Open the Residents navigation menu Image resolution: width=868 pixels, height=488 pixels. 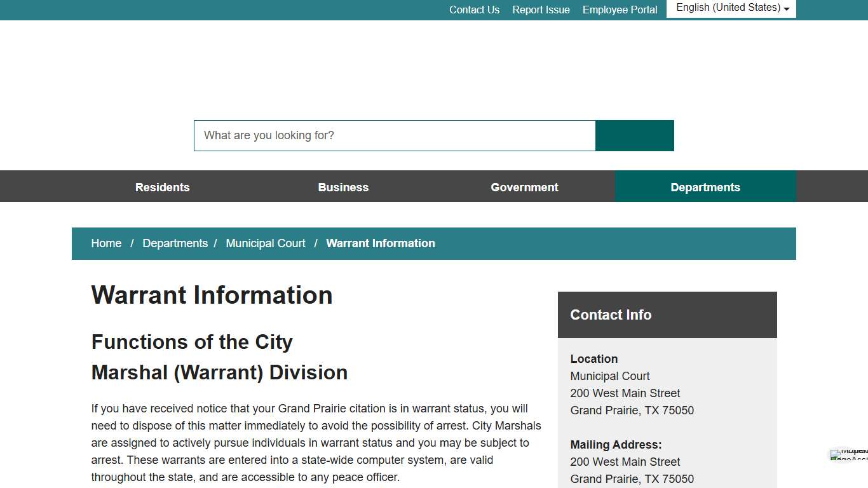(x=162, y=187)
